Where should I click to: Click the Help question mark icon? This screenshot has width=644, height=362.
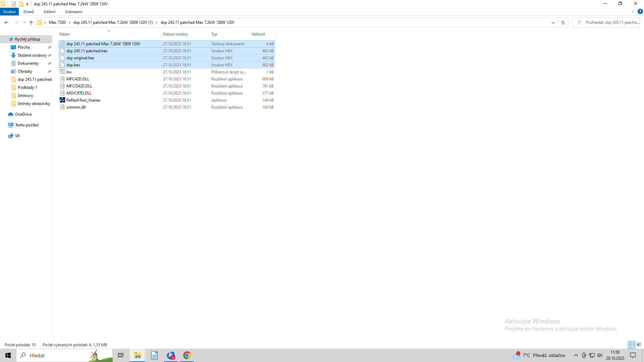[x=640, y=11]
